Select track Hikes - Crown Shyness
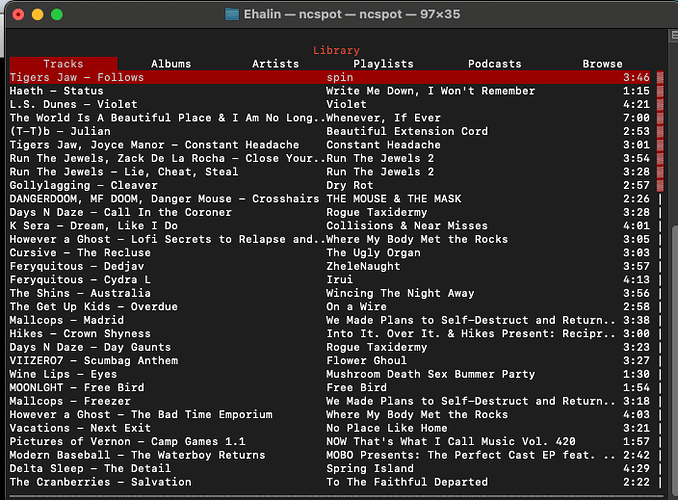Image resolution: width=678 pixels, height=500 pixels. (329, 333)
